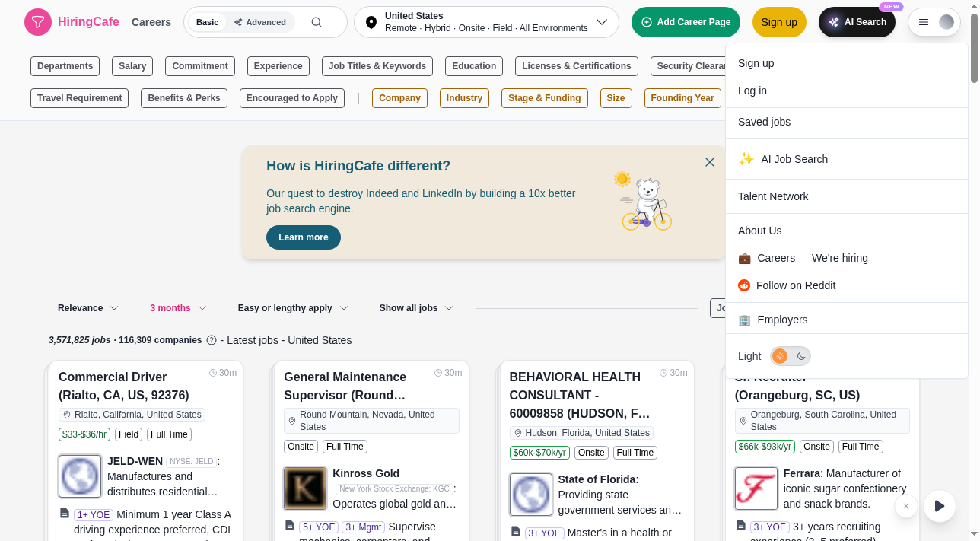The image size is (980, 541).
Task: Click the Reddit icon in menu
Action: [744, 285]
